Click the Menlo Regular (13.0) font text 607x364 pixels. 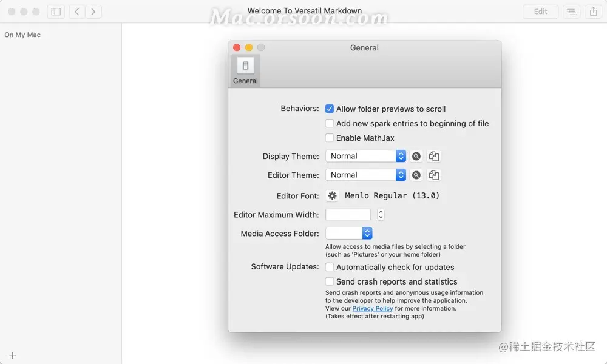392,196
